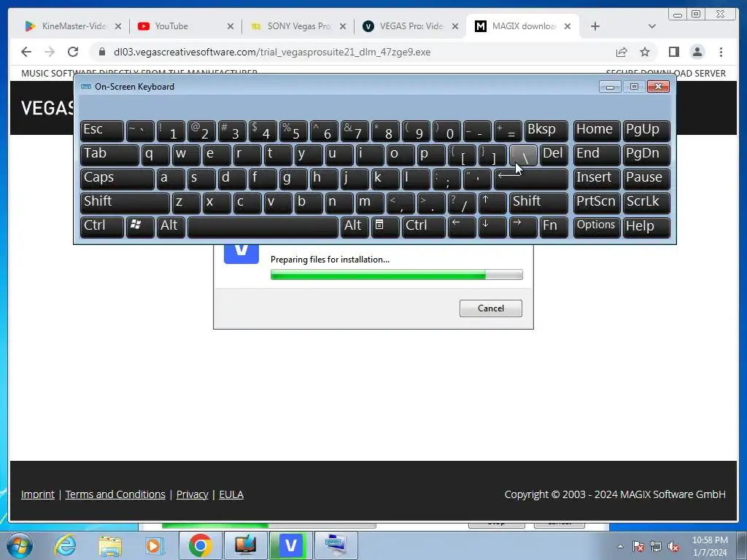
Task: Open the EULA link
Action: pos(231,494)
